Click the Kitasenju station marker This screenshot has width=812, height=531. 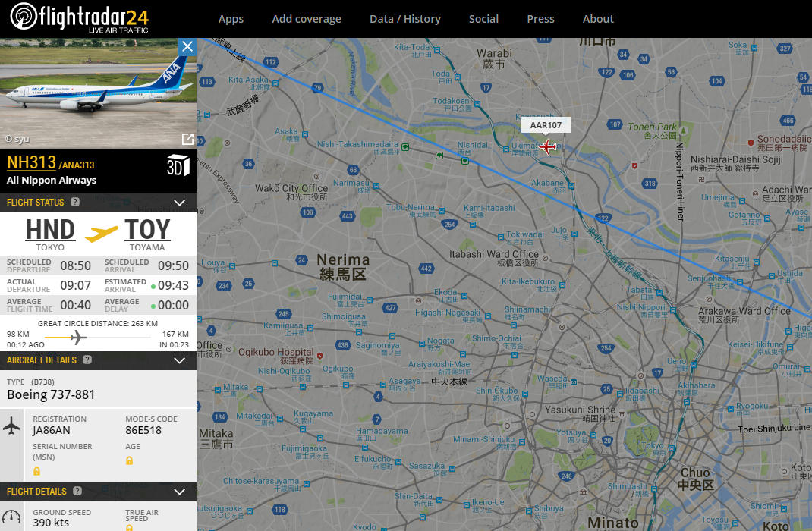click(x=757, y=263)
